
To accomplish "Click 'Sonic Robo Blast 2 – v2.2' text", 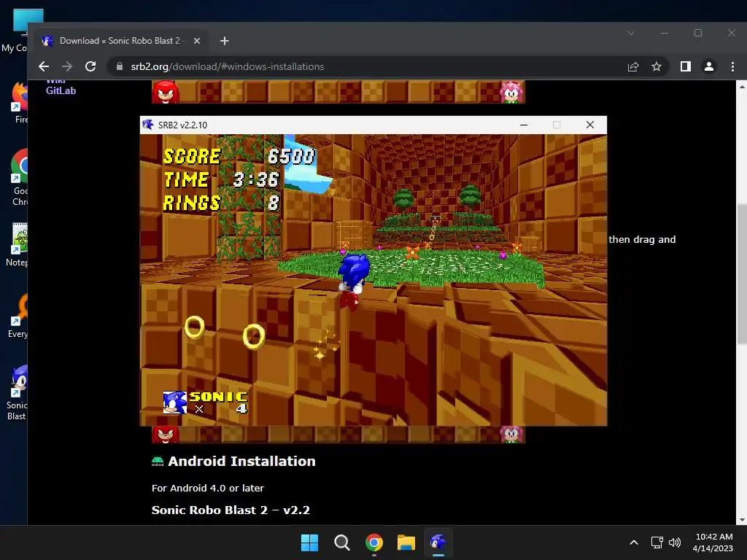I will click(231, 510).
